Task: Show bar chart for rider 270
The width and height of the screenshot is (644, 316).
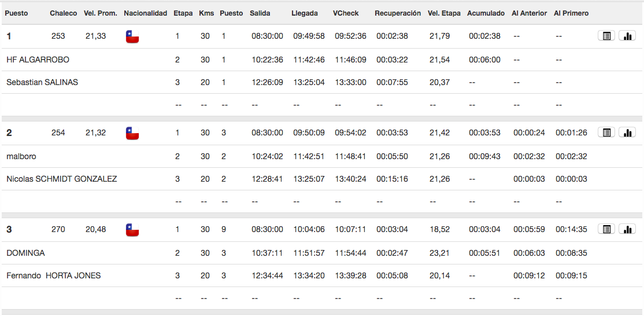Action: [x=627, y=229]
